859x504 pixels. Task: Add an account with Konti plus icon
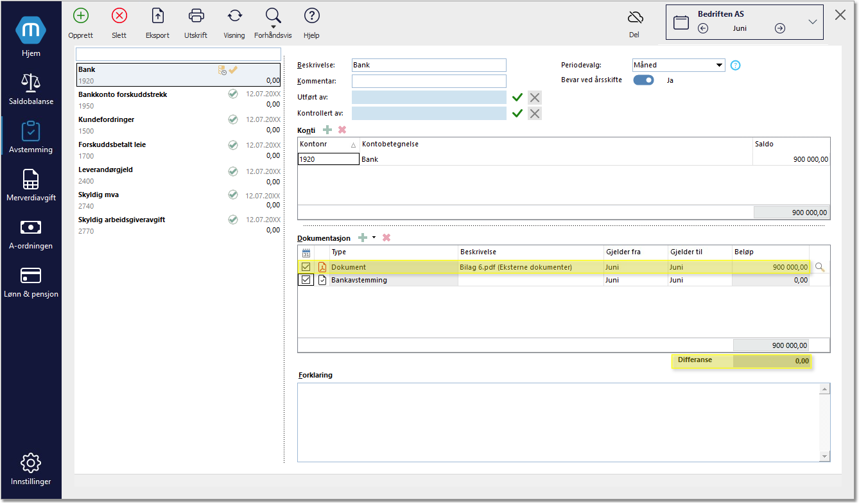pyautogui.click(x=327, y=130)
